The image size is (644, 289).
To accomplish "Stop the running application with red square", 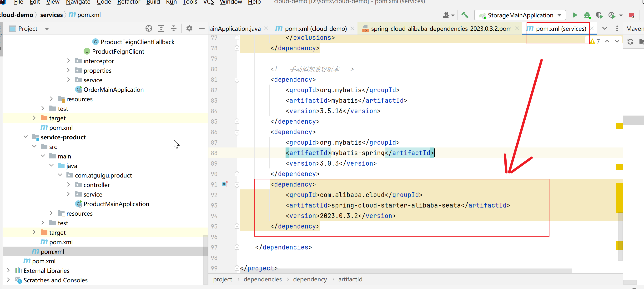I will click(x=632, y=15).
